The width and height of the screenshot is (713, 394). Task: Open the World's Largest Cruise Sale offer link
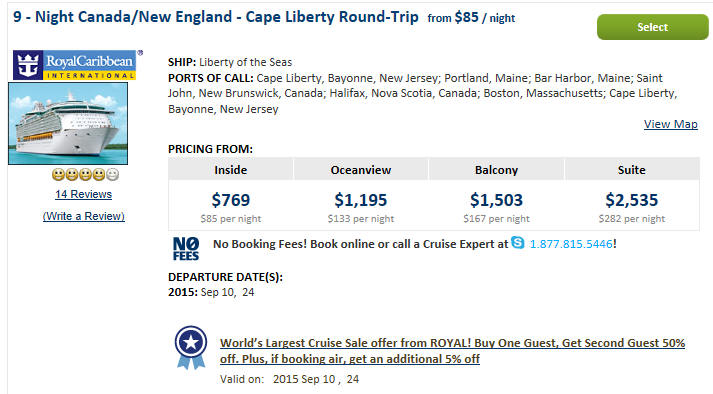[452, 351]
